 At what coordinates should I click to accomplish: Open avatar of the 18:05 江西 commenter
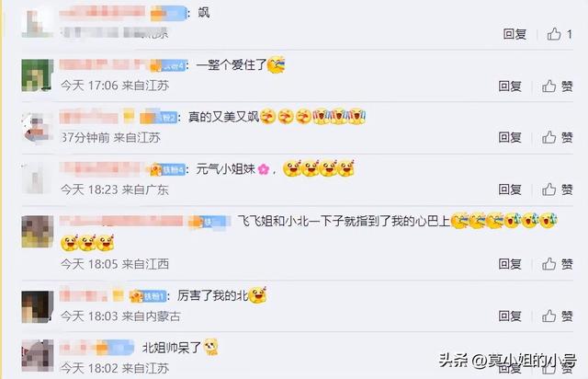click(37, 232)
